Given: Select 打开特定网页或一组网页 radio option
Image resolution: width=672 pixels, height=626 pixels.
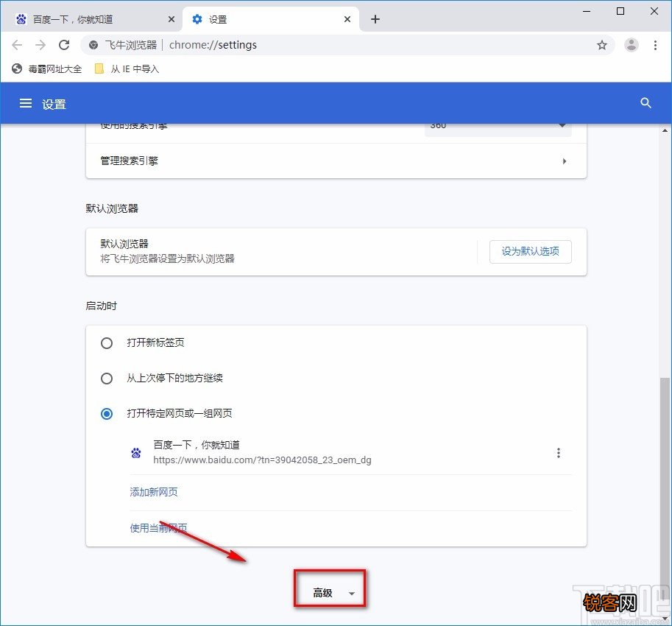Looking at the screenshot, I should point(107,414).
